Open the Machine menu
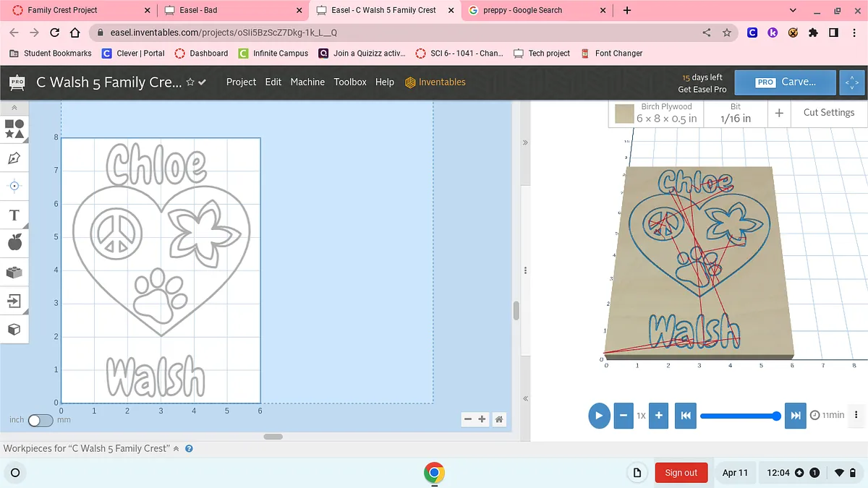This screenshot has width=868, height=488. (x=307, y=82)
